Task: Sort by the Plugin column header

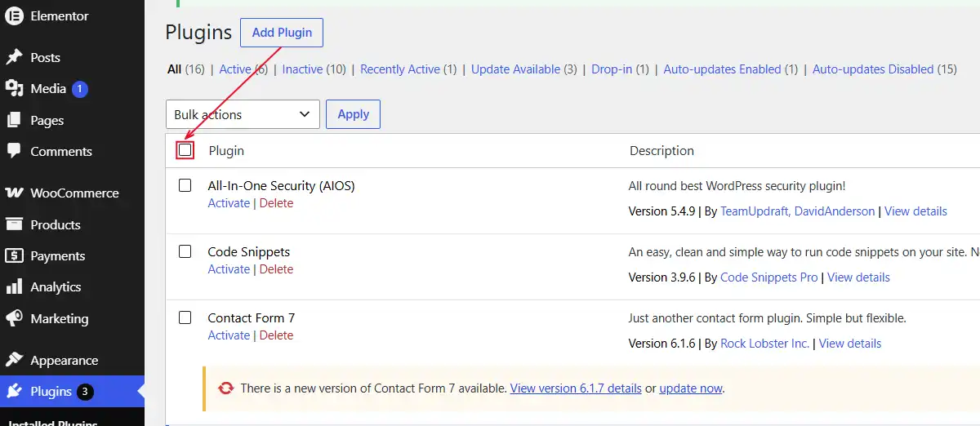Action: [x=226, y=150]
